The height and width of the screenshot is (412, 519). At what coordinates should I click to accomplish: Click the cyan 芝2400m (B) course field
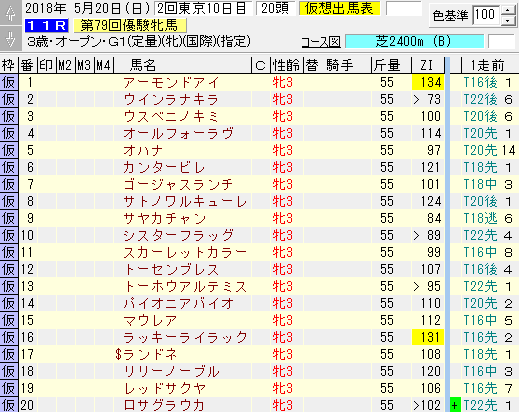[x=414, y=42]
